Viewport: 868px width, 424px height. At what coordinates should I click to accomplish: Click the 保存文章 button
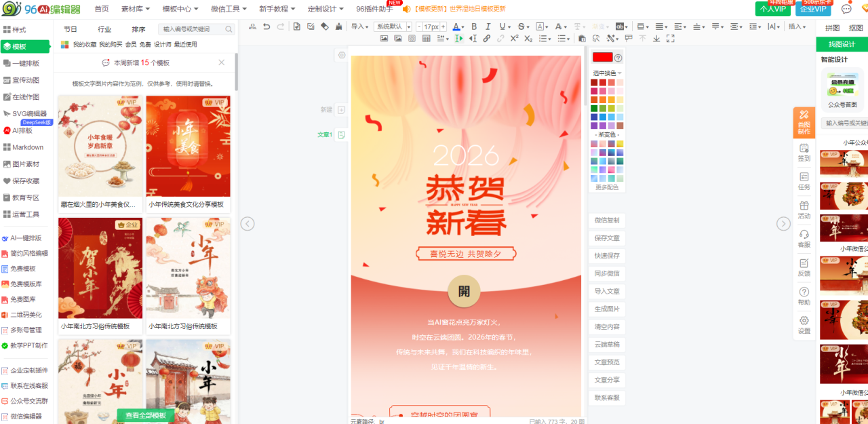click(x=607, y=238)
